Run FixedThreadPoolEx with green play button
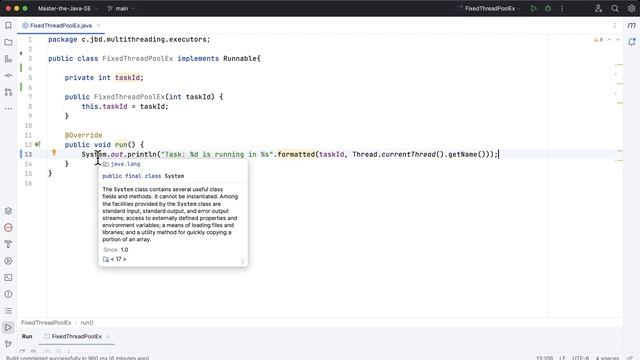Viewport: 640px width, 360px height. (x=533, y=8)
